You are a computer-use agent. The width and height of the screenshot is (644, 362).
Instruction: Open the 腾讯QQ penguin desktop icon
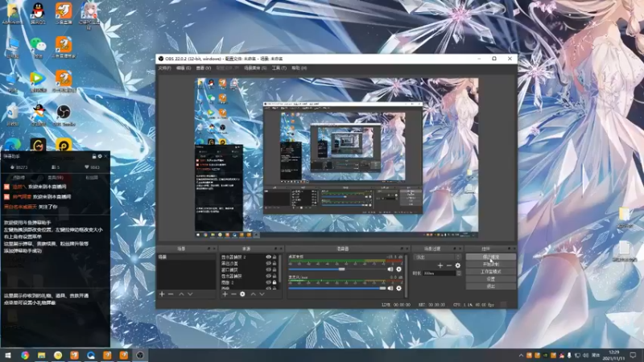pos(38,13)
